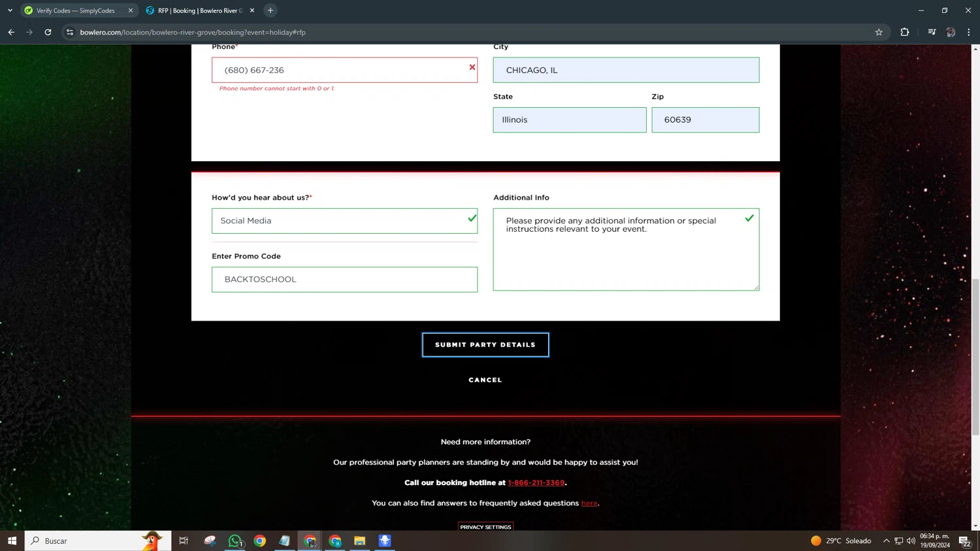The width and height of the screenshot is (980, 551).
Task: Switch to Verify Codes SimplyCodes tab
Action: tap(75, 10)
